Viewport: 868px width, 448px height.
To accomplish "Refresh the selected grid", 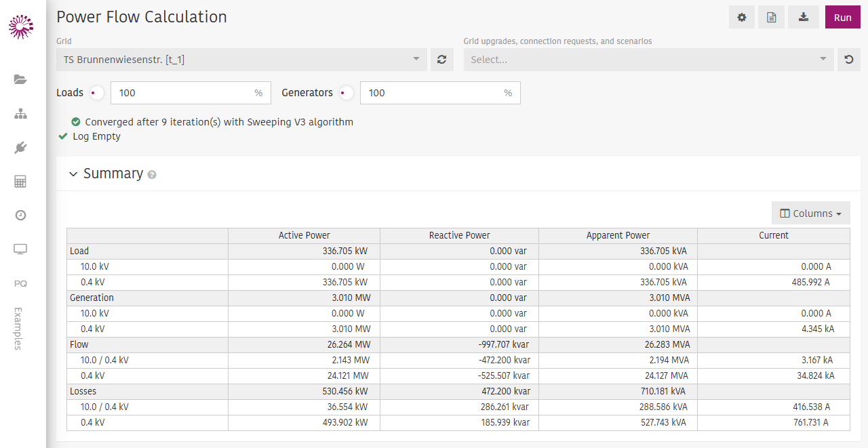I will point(441,60).
